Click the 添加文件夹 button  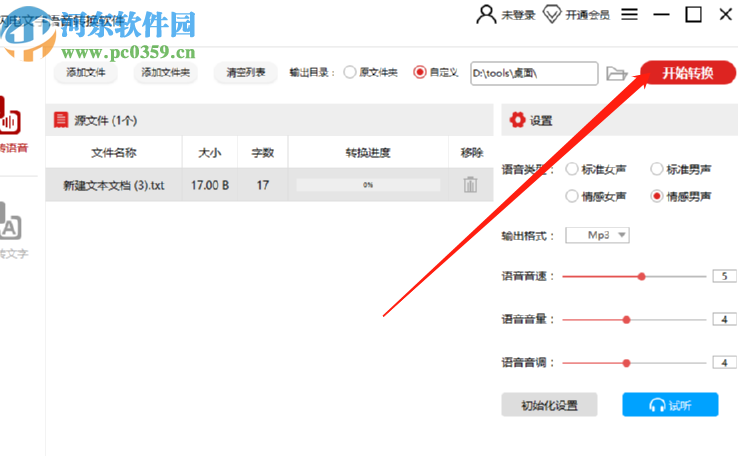(x=165, y=72)
